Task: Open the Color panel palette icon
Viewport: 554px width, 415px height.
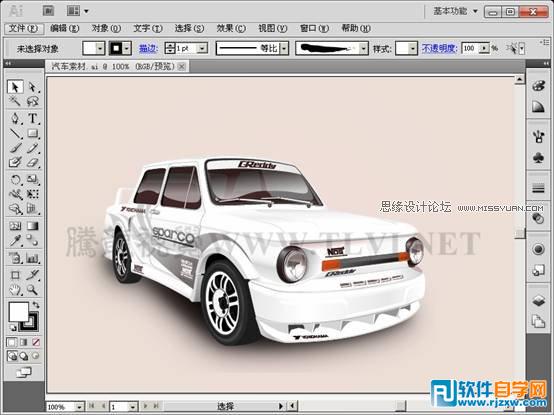Action: [538, 85]
